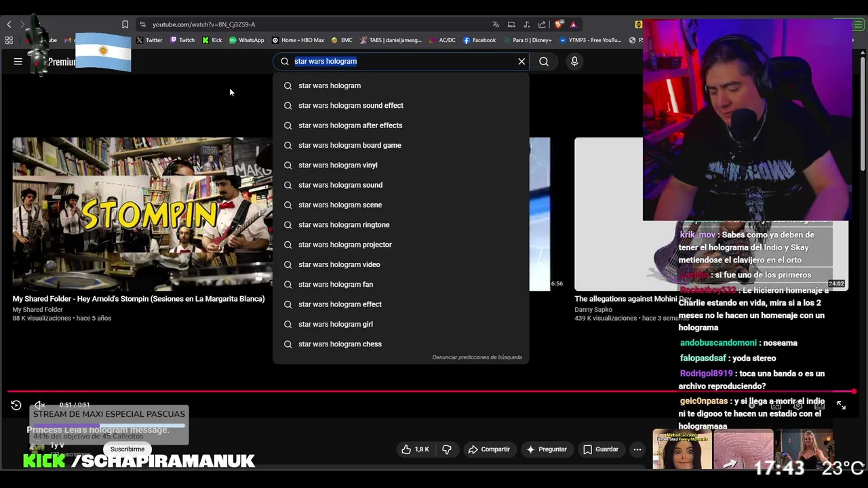Open the Facebook bookmark
Screen dimensions: 868x488
pos(479,40)
